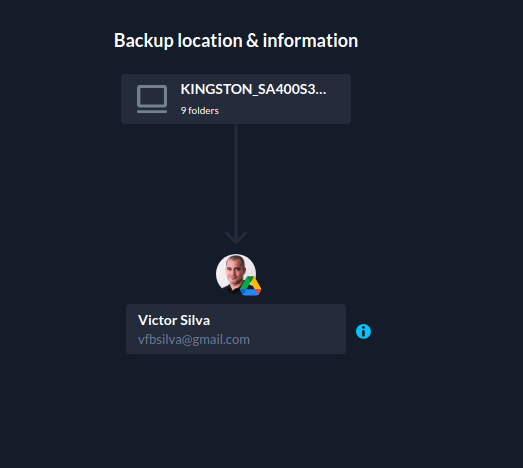Click the vfbsilva@gmail.com email address
This screenshot has width=523, height=468.
pyautogui.click(x=194, y=340)
